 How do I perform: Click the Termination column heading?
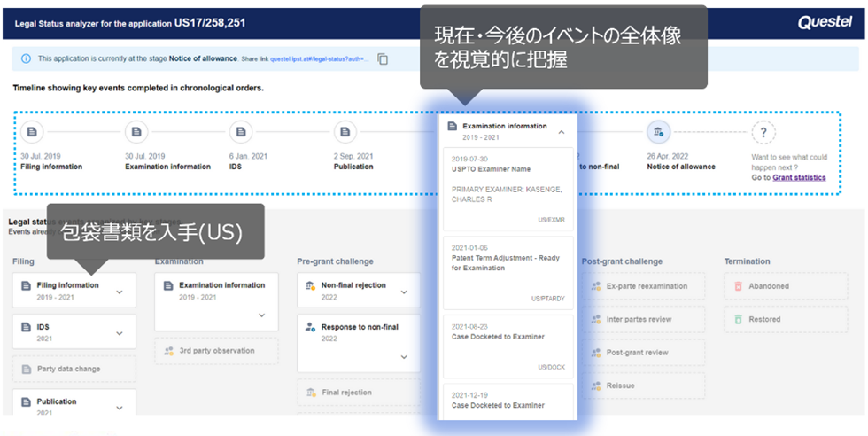747,261
